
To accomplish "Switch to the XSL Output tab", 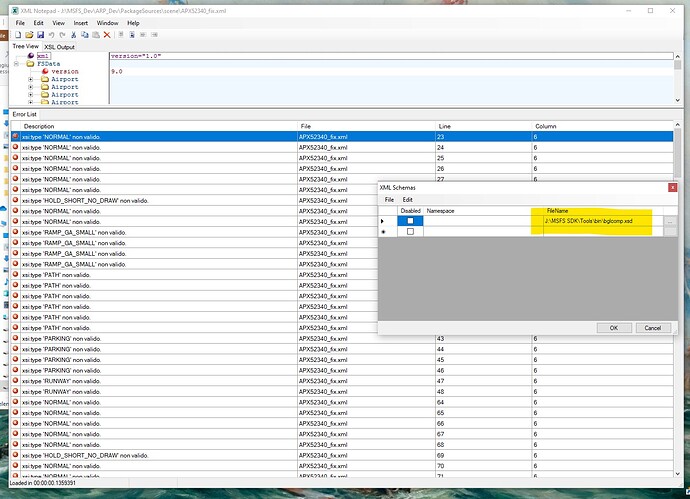I will click(x=59, y=47).
